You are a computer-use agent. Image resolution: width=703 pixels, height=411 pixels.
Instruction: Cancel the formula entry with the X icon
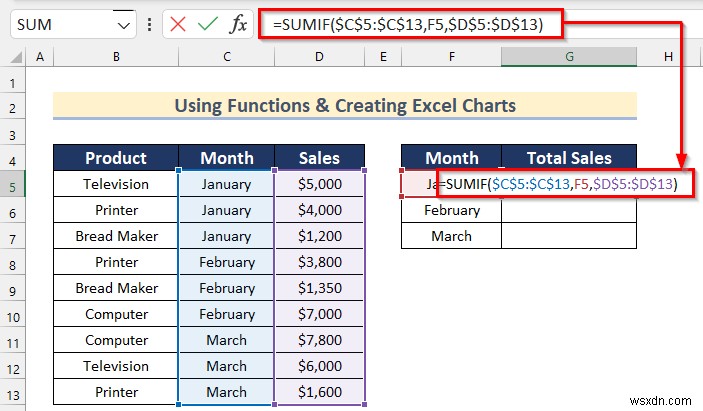click(x=178, y=25)
